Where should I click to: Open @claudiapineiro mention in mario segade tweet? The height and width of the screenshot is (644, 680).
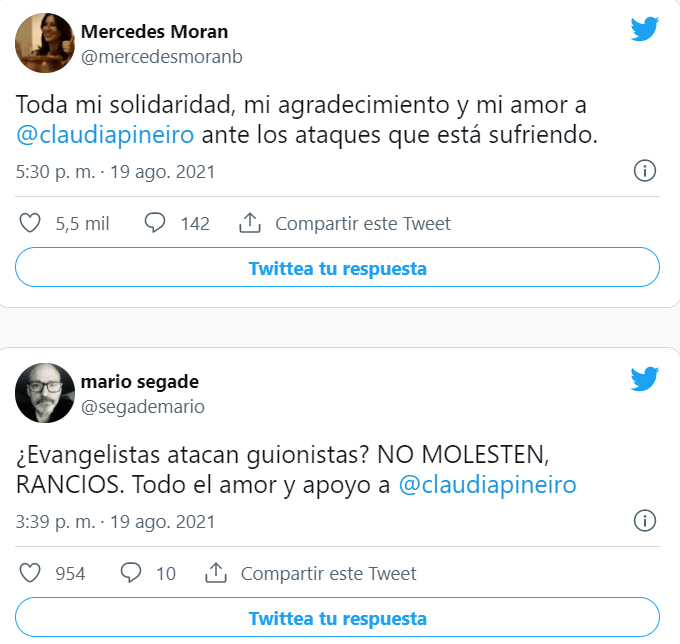(487, 484)
